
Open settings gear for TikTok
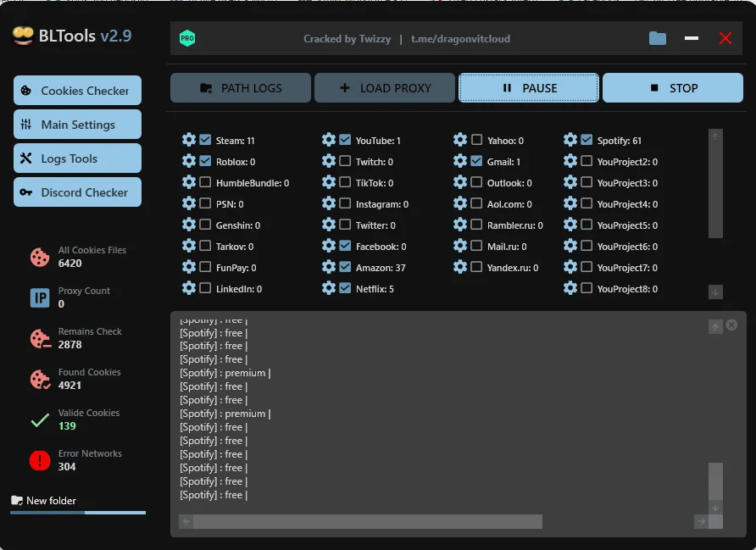tap(329, 182)
